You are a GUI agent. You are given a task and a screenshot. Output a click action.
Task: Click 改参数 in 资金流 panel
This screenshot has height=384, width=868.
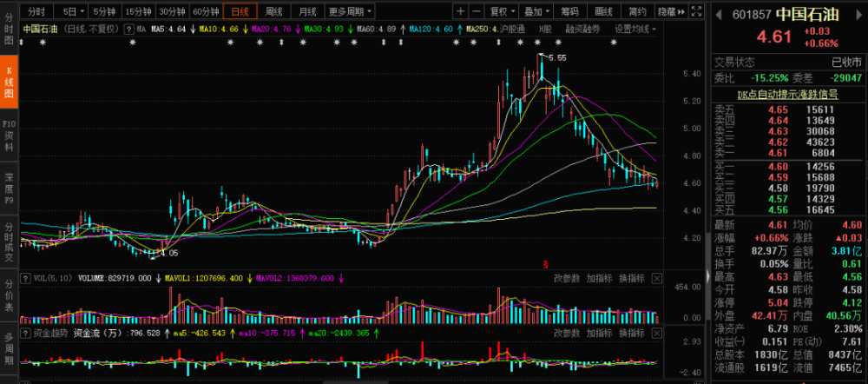tap(567, 333)
